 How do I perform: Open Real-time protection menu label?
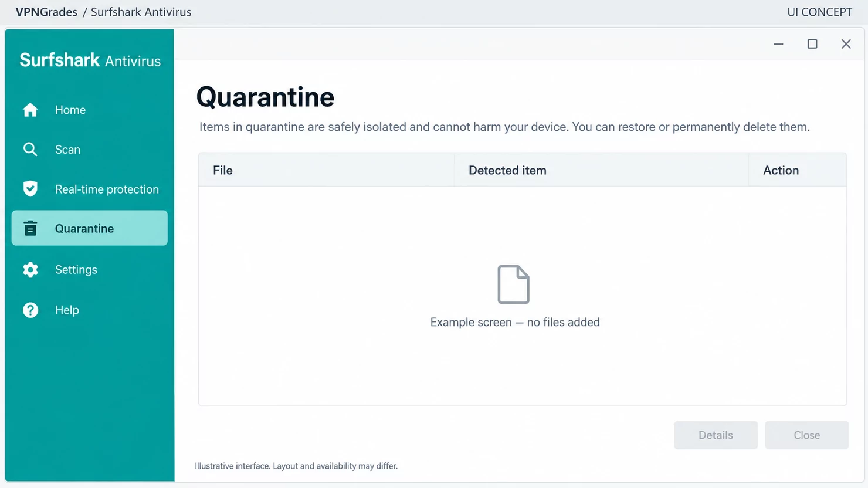point(107,189)
